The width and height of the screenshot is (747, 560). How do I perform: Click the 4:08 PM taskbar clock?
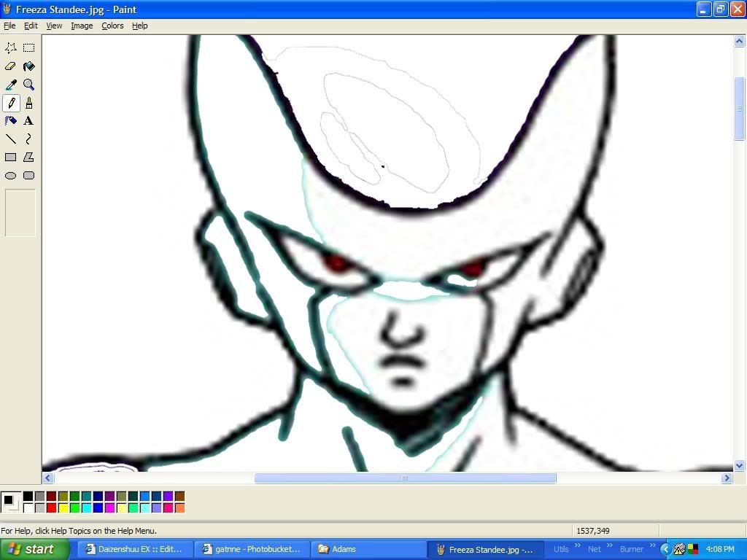click(720, 550)
